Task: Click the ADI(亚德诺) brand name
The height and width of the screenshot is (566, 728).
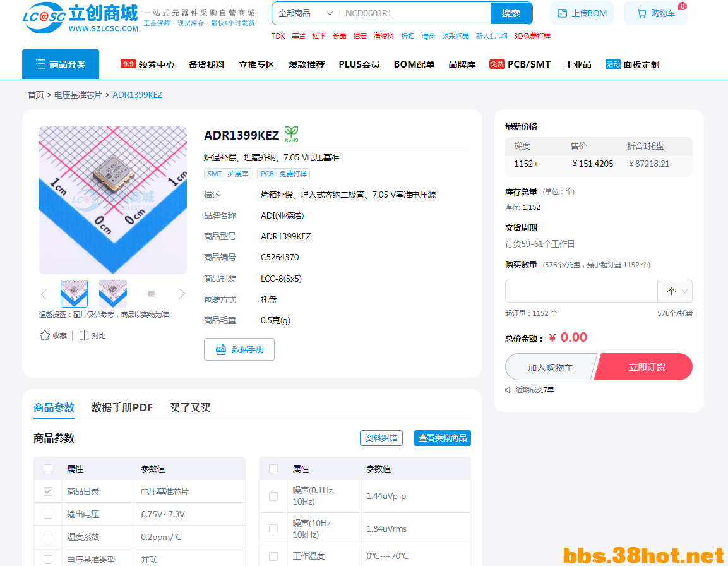Action: [x=282, y=215]
